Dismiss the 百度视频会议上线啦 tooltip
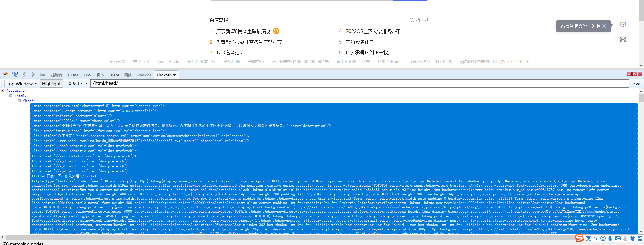644x245 pixels. pyautogui.click(x=604, y=26)
